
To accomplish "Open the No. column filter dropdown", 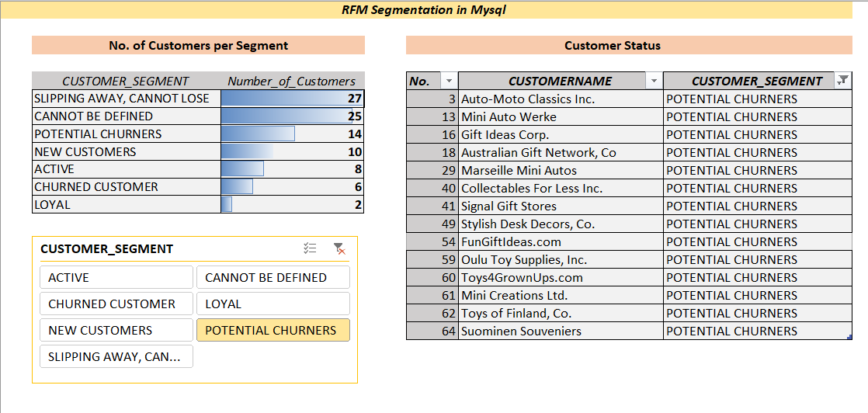I will (x=449, y=81).
